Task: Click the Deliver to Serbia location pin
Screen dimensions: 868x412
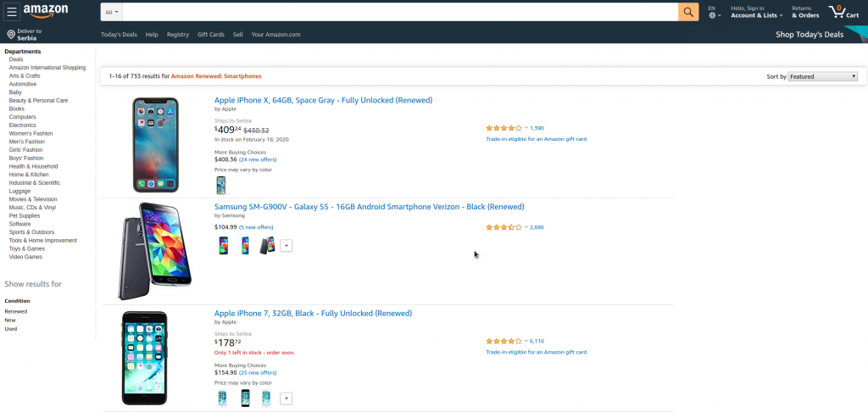Action: [10, 35]
